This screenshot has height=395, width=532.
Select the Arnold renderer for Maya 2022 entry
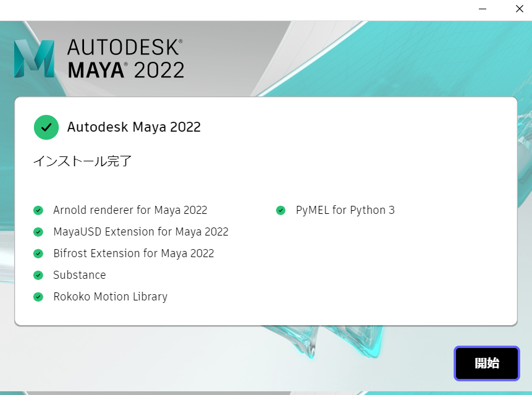130,210
